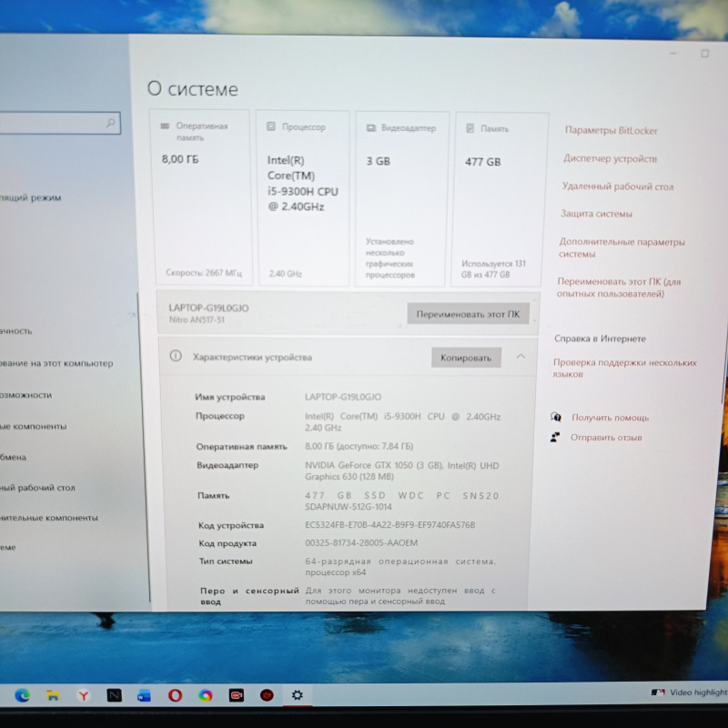728x728 pixels.
Task: Select the sidebar item ending in 'нительные компоненты'
Action: (49, 518)
